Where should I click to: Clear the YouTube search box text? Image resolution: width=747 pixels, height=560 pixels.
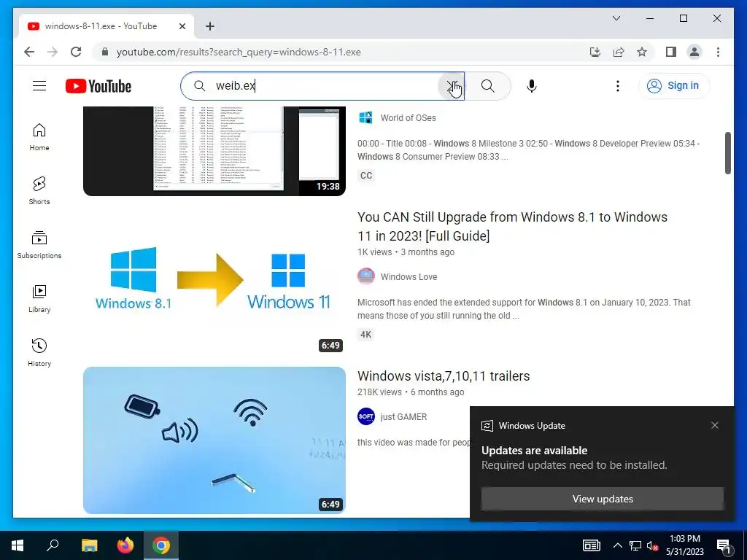pyautogui.click(x=451, y=86)
